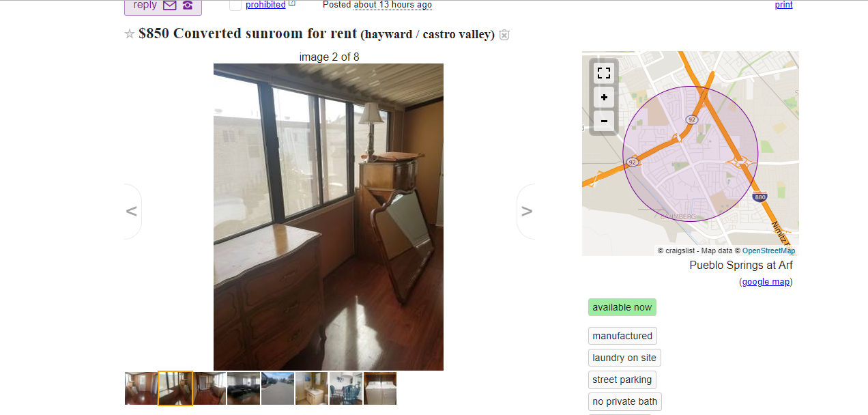This screenshot has height=415, width=868.
Task: Star this listing as a favorite
Action: [x=130, y=34]
